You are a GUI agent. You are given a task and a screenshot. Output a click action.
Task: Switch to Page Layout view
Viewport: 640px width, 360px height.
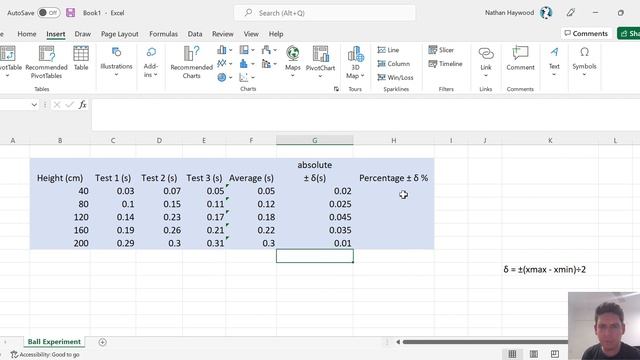click(533, 354)
